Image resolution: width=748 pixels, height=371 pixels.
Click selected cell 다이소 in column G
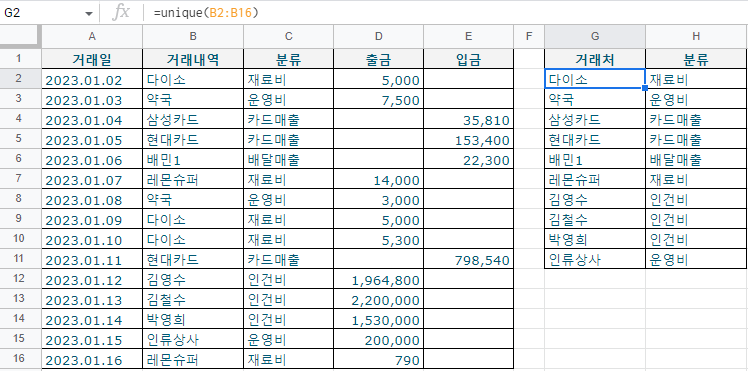pos(595,79)
